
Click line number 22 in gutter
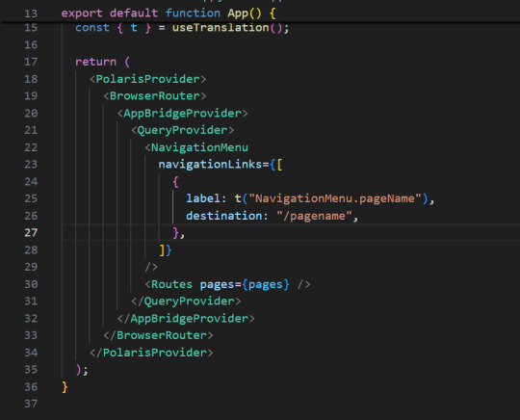tap(31, 147)
